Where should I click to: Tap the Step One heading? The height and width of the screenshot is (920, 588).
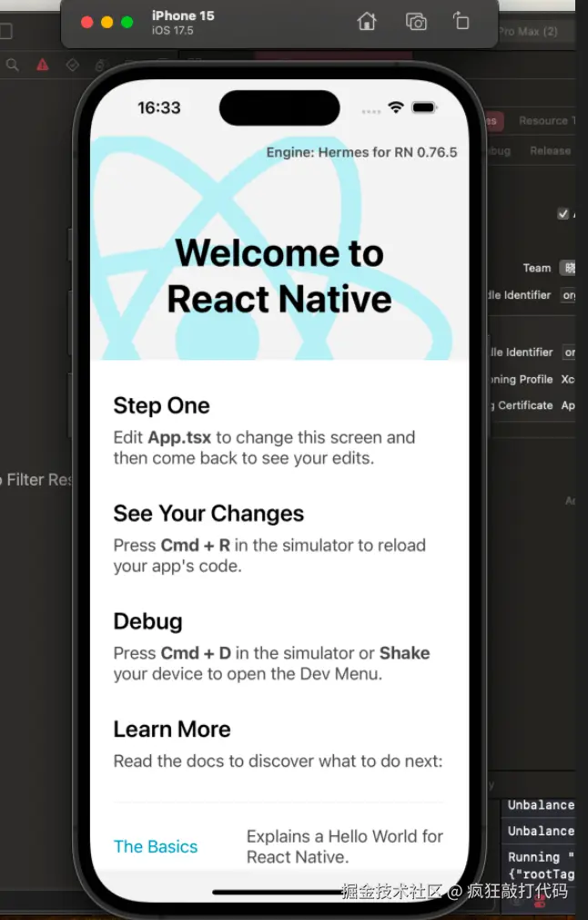161,405
